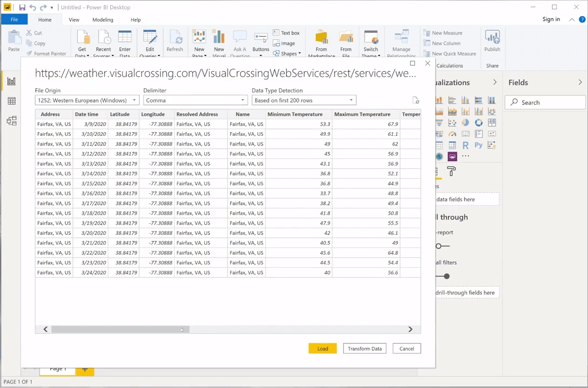Select the Python visual icon

pyautogui.click(x=478, y=145)
